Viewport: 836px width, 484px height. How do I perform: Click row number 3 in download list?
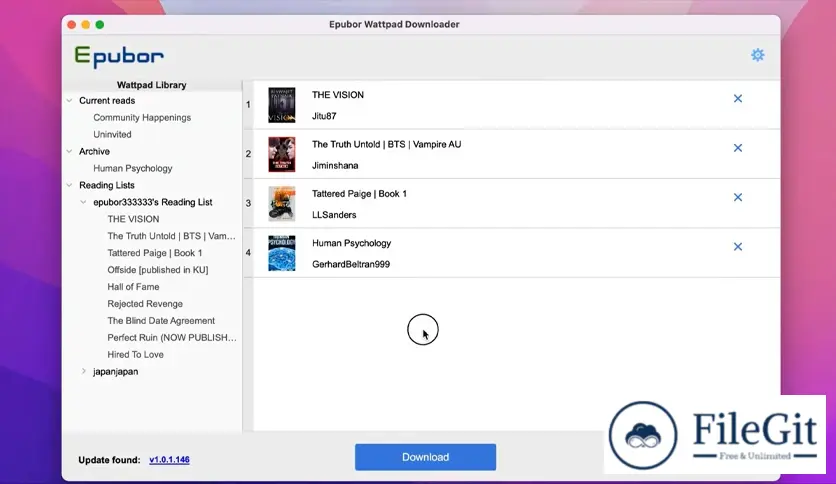click(248, 203)
